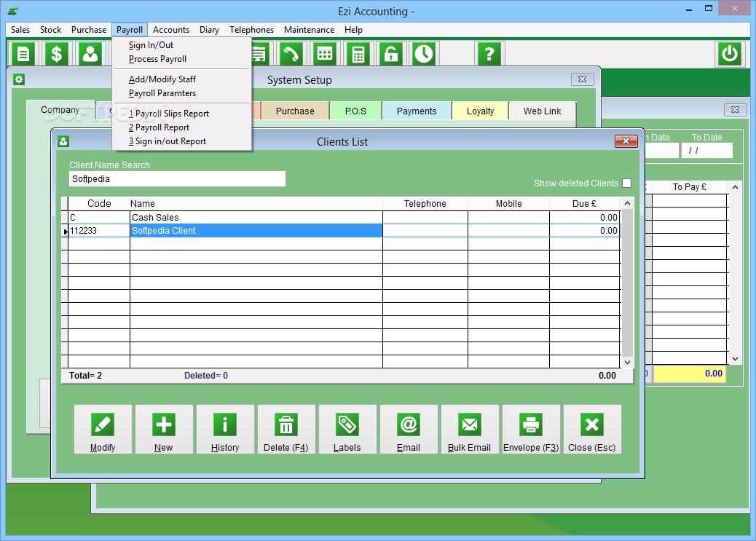Click the To Date input field

click(x=706, y=151)
